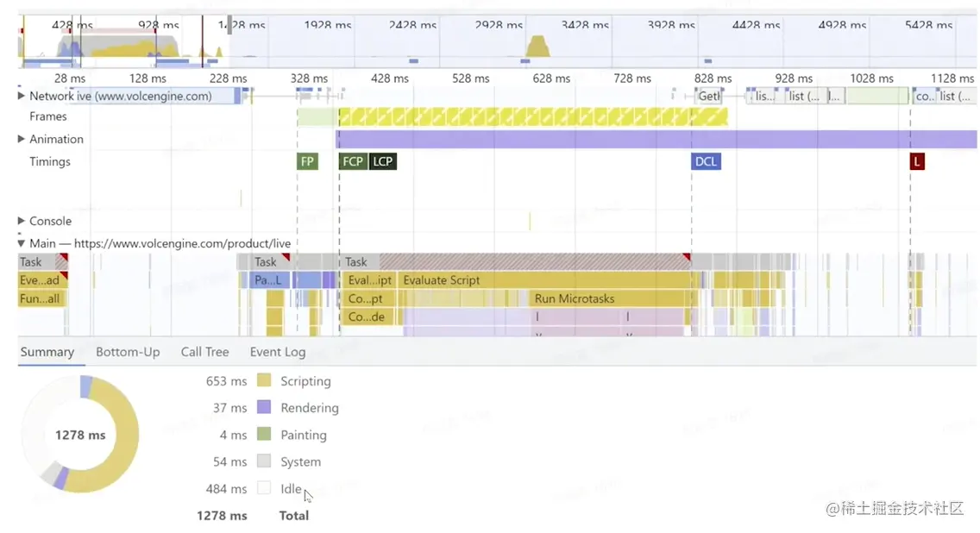Click the 1278 ms donut chart

pos(80,435)
